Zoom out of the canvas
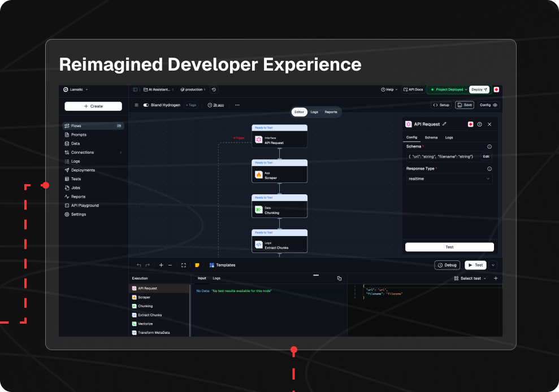This screenshot has width=559, height=392. [170, 265]
